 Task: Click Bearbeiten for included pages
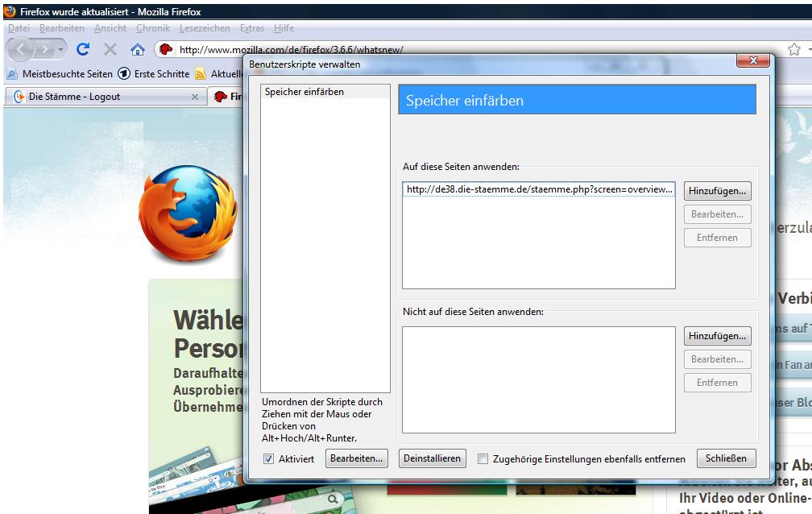(717, 214)
